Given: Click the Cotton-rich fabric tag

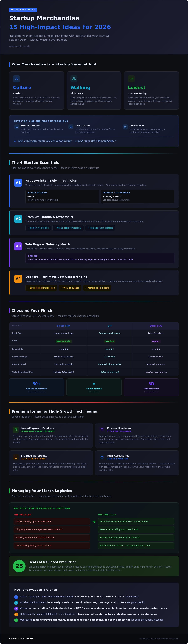Looking at the screenshot, I should (38, 228).
